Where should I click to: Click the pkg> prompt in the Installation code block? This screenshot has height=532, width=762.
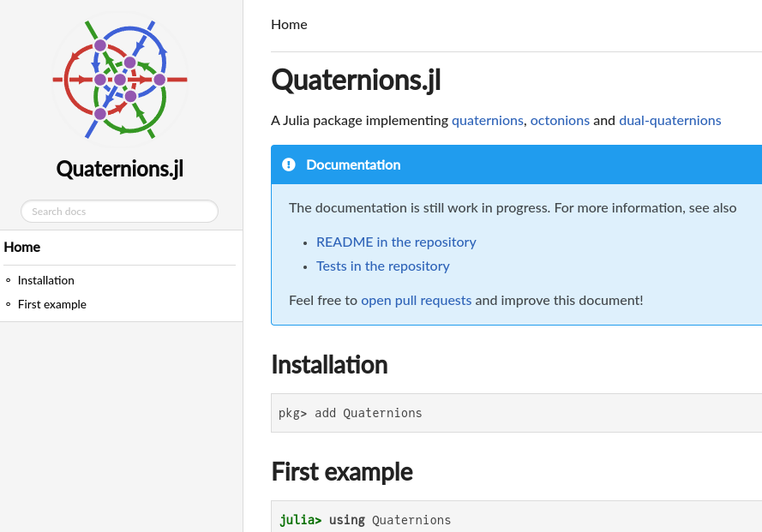coord(291,413)
